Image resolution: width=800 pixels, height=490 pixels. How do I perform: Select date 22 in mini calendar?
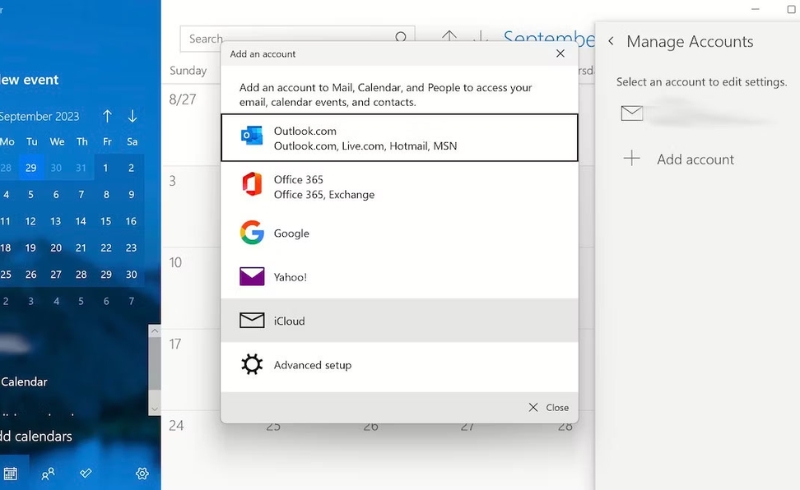(106, 248)
